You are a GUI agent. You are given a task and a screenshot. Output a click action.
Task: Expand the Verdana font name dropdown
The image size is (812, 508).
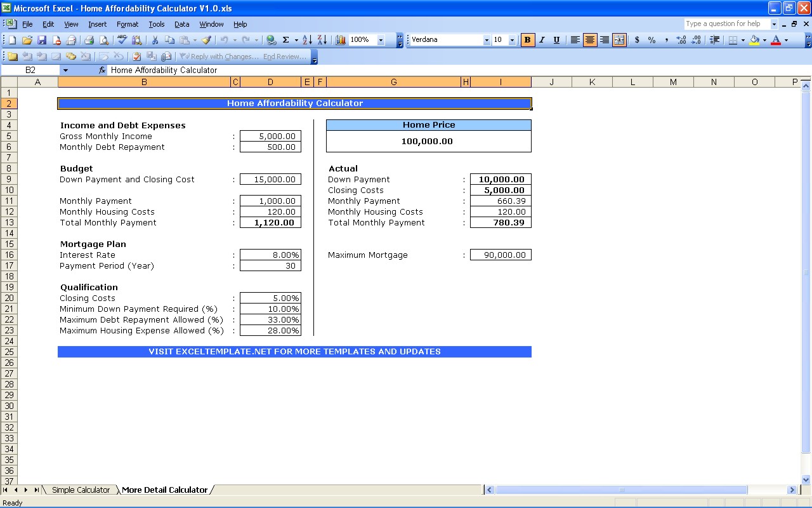(x=487, y=40)
